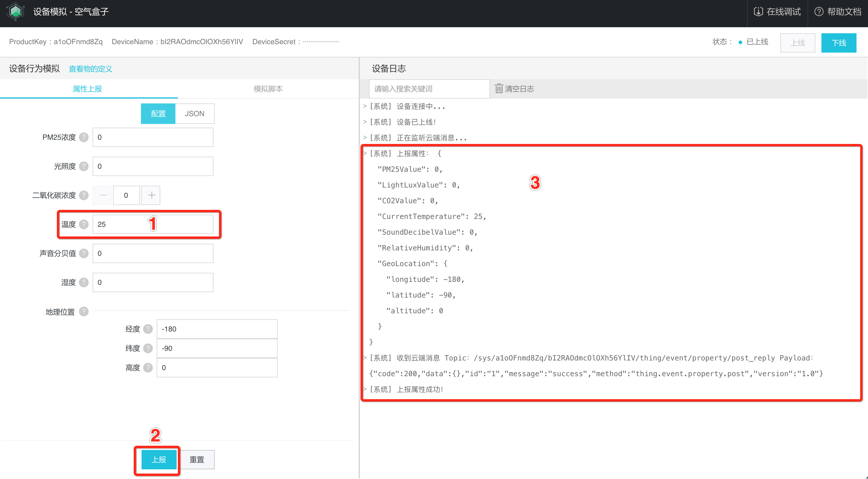
Task: Focus the 高度 input field
Action: (x=217, y=367)
